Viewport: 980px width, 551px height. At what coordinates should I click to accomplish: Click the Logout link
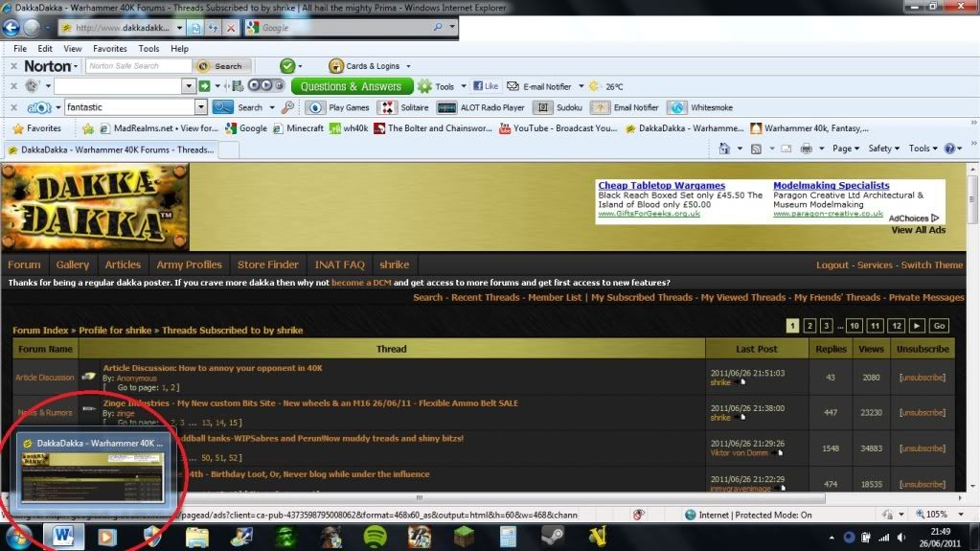click(832, 265)
